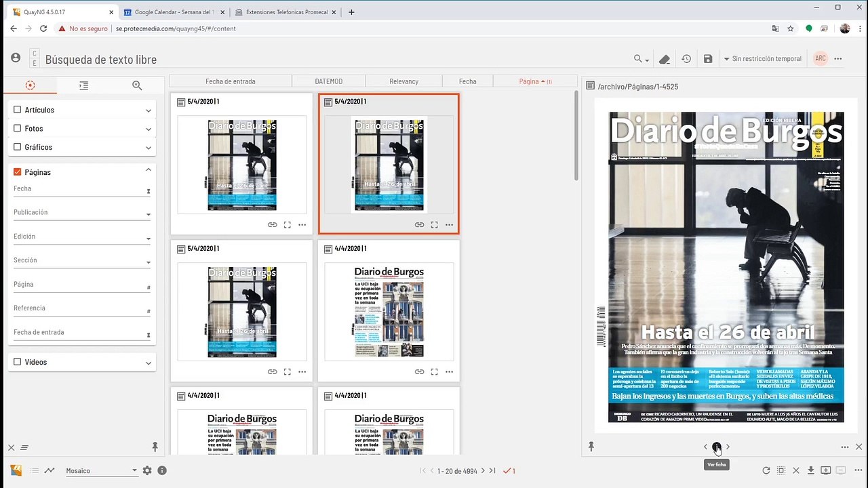Open the mosaic view settings gear

[147, 470]
